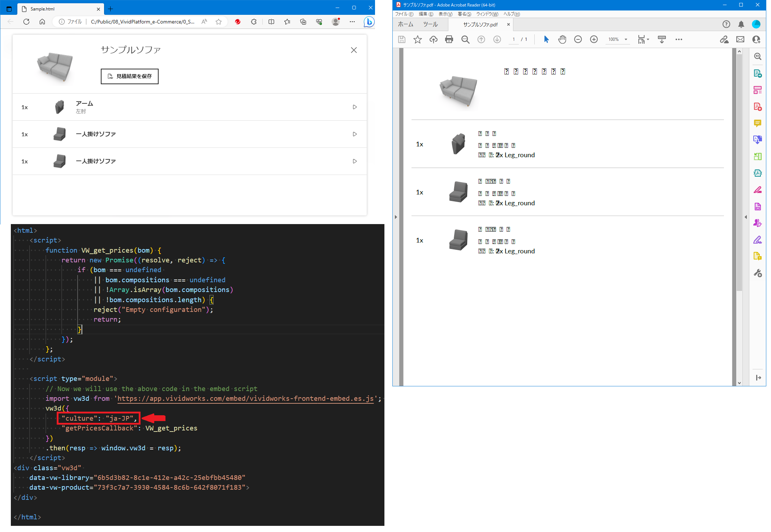Image resolution: width=771 pixels, height=532 pixels.
Task: Go to browser home page icon
Action: (x=42, y=22)
